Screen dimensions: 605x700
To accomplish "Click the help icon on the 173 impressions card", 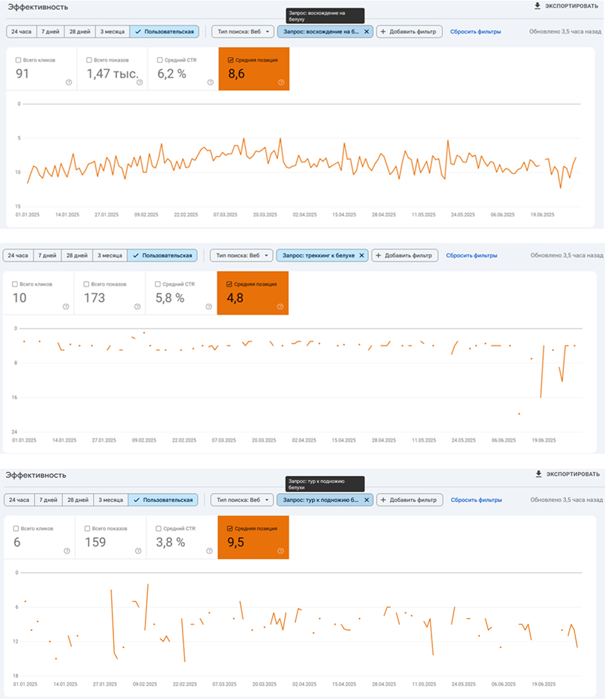I will click(138, 307).
